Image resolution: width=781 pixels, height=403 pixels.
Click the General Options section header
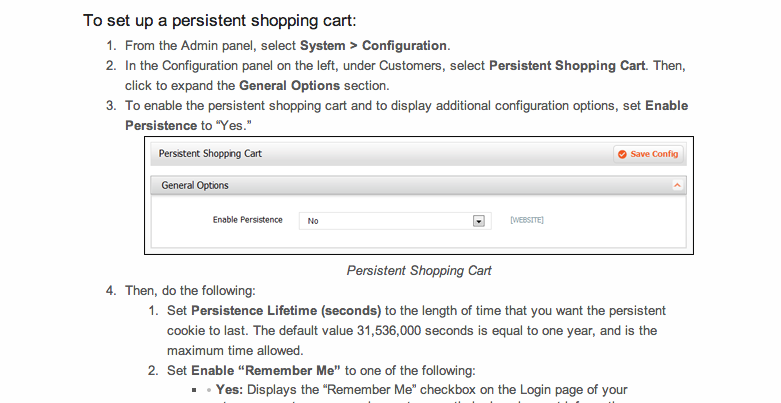(x=418, y=185)
